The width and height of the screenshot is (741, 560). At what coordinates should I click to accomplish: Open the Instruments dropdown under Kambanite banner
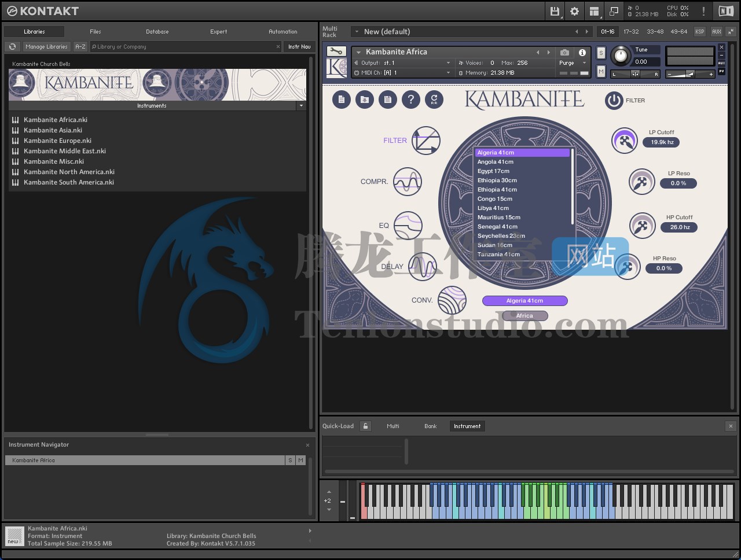[301, 106]
